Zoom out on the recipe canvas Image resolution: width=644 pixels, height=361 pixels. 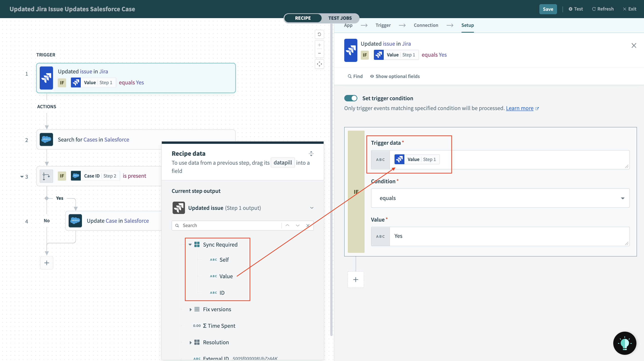(319, 53)
